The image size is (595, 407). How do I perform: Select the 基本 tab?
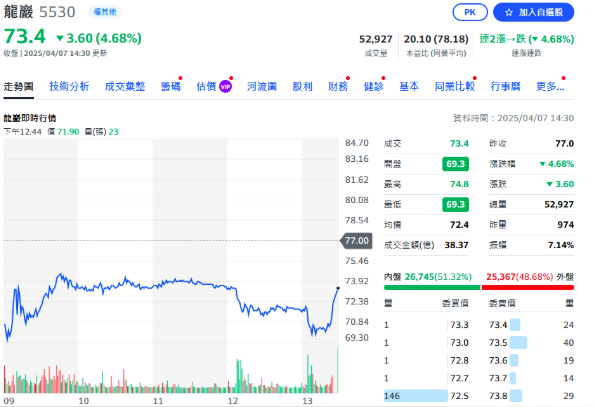(409, 86)
